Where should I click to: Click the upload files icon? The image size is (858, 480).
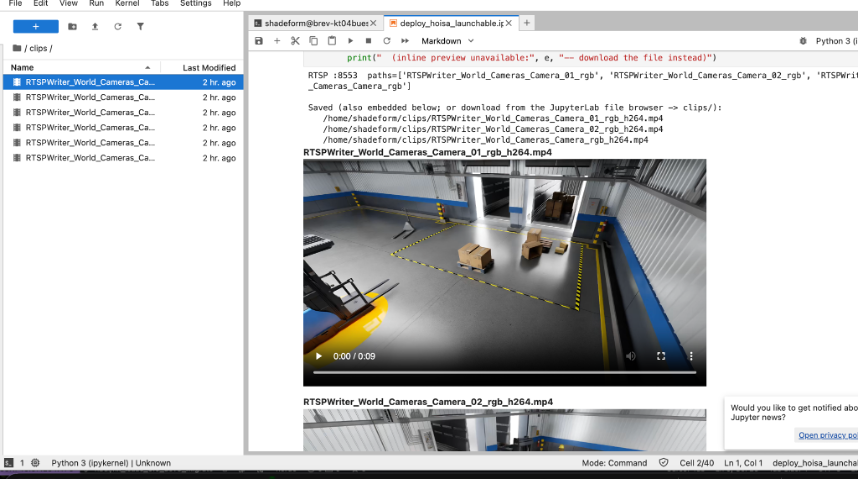pos(95,26)
